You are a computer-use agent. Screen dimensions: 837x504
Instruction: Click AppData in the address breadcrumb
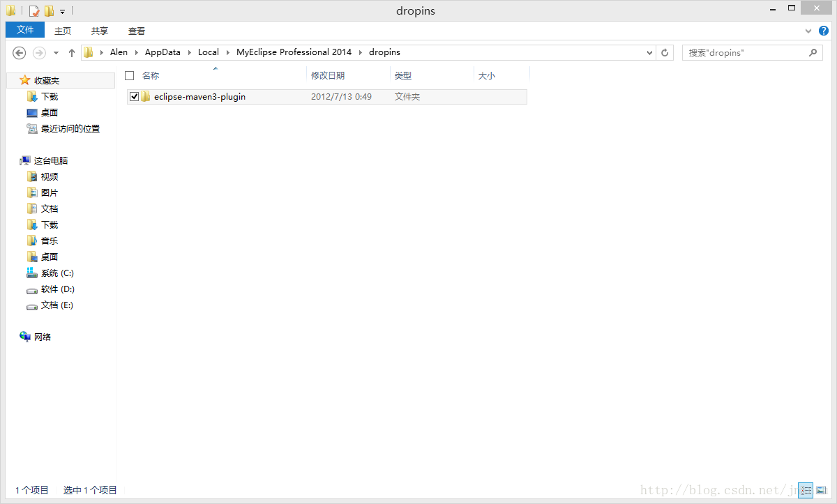click(x=163, y=52)
